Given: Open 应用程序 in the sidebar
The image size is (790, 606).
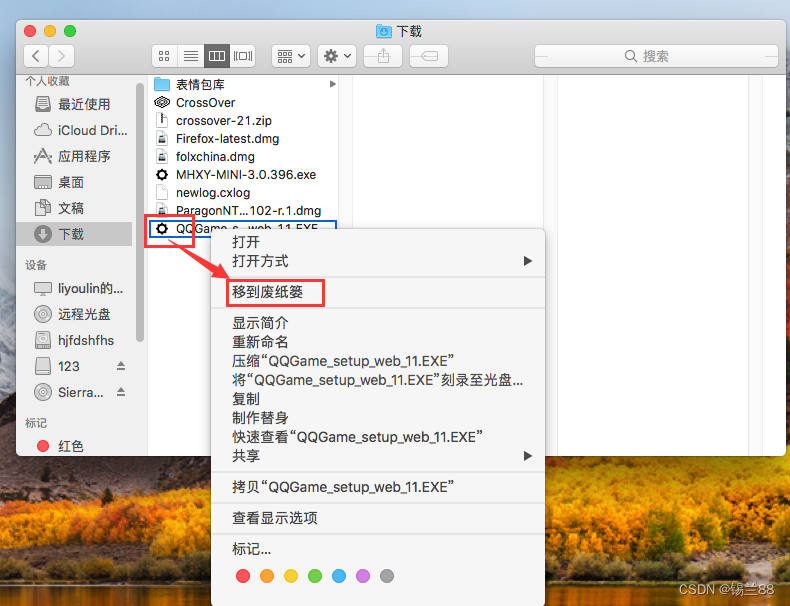Looking at the screenshot, I should coord(84,156).
